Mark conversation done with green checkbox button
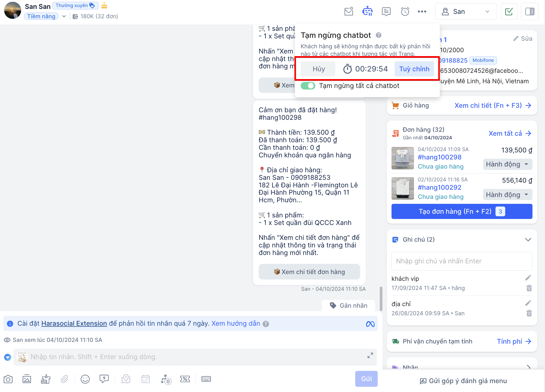 (x=509, y=11)
